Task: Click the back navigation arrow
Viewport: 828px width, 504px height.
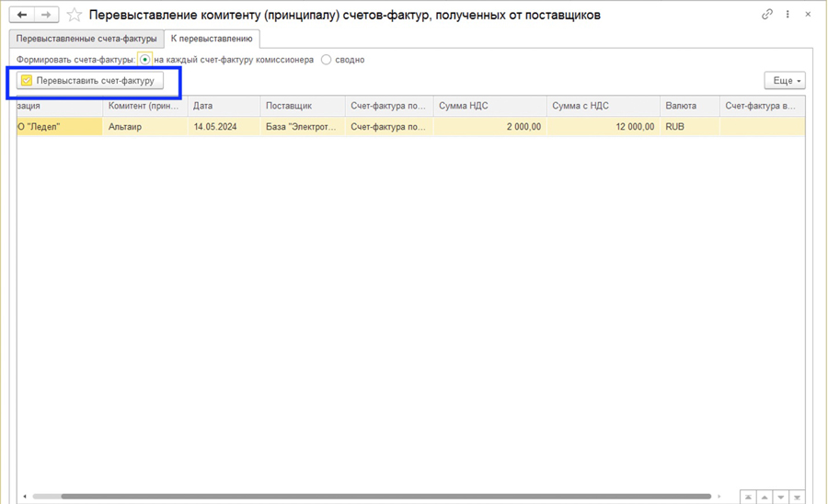Action: tap(22, 15)
